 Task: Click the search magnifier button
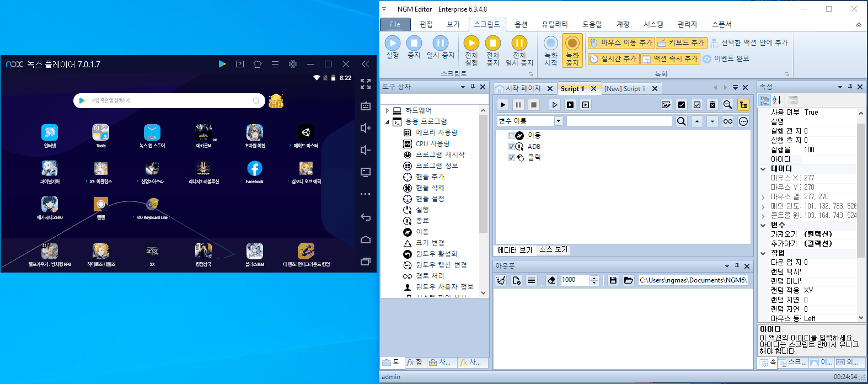pos(682,121)
